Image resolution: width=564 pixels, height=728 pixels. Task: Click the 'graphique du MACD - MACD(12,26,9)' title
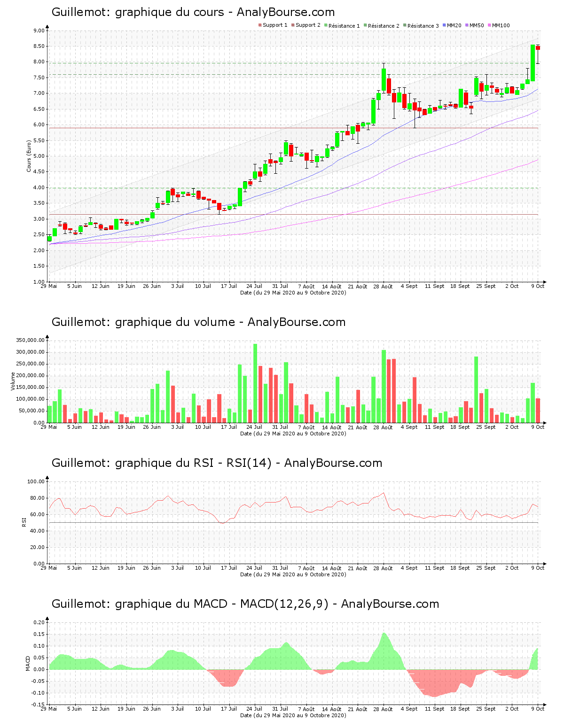[222, 604]
